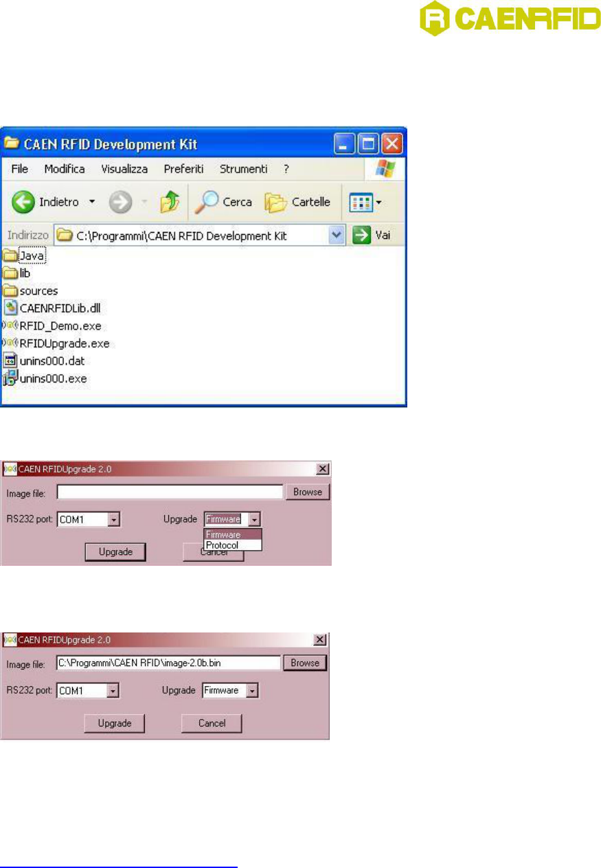Click Browse in second RFIDUpgrade dialog
Screen dimensions: 601x868
pyautogui.click(x=305, y=663)
